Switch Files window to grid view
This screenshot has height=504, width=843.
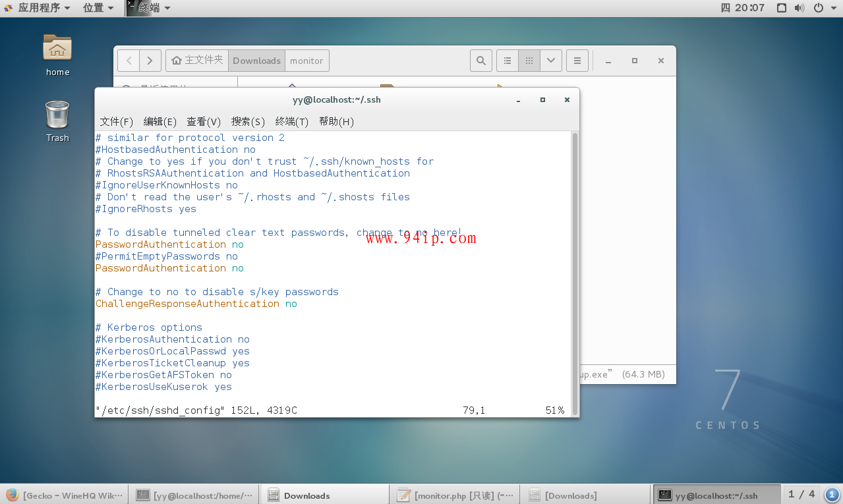[x=529, y=61]
